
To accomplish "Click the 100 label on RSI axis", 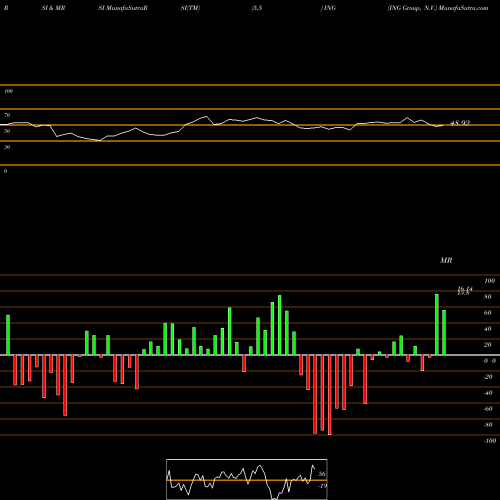I will coord(8,91).
